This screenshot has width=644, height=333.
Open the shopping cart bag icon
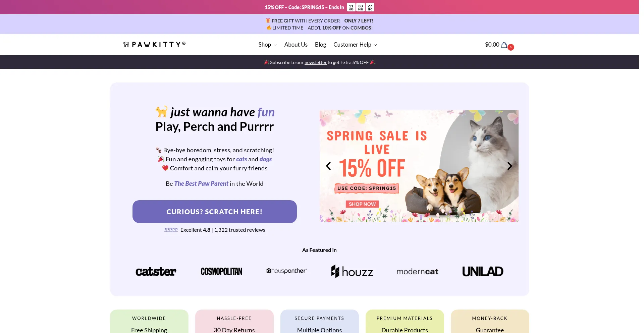(x=504, y=45)
